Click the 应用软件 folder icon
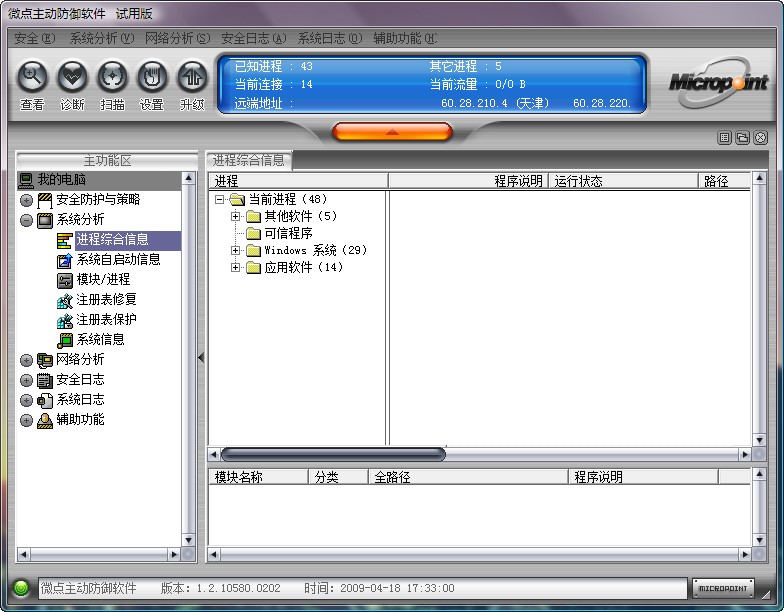 coord(254,268)
